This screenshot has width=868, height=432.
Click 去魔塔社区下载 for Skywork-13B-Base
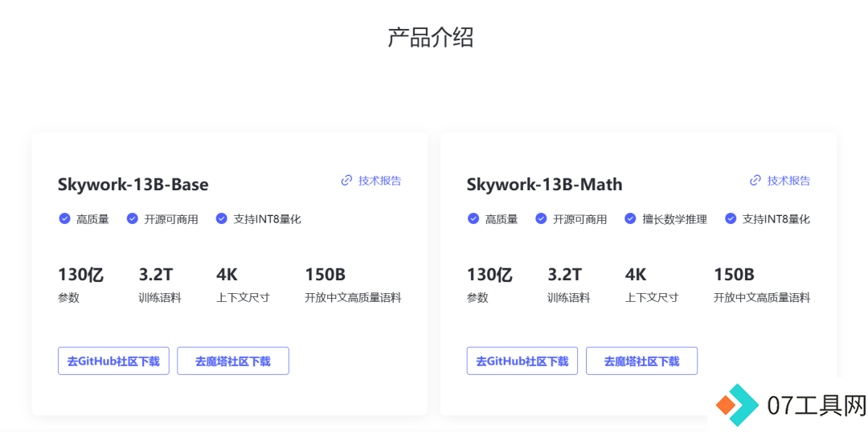click(x=233, y=361)
